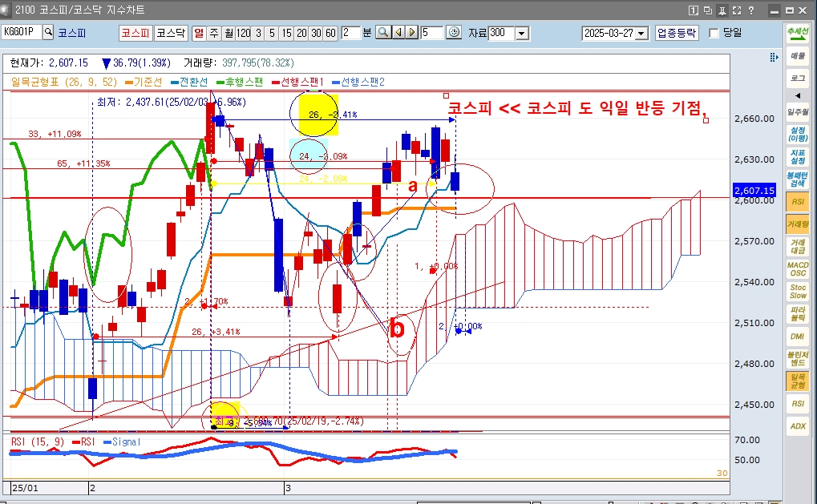Toggle the 볼린저밴드 indicator
817x504 pixels.
(797, 358)
